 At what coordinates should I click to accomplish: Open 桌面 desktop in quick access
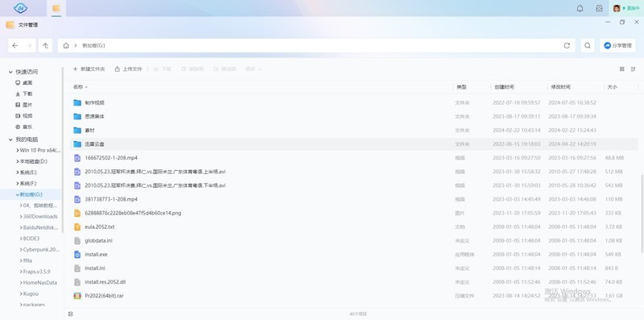coord(24,83)
